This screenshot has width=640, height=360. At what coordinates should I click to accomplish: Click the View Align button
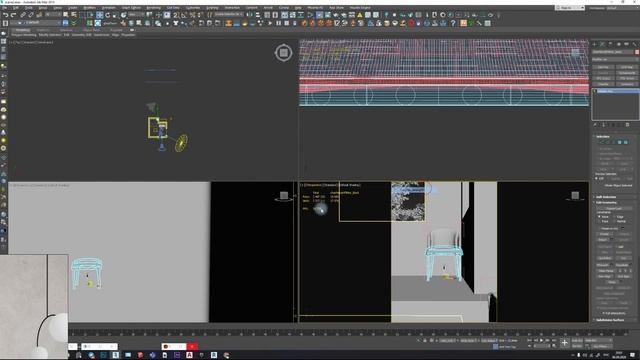click(605, 276)
